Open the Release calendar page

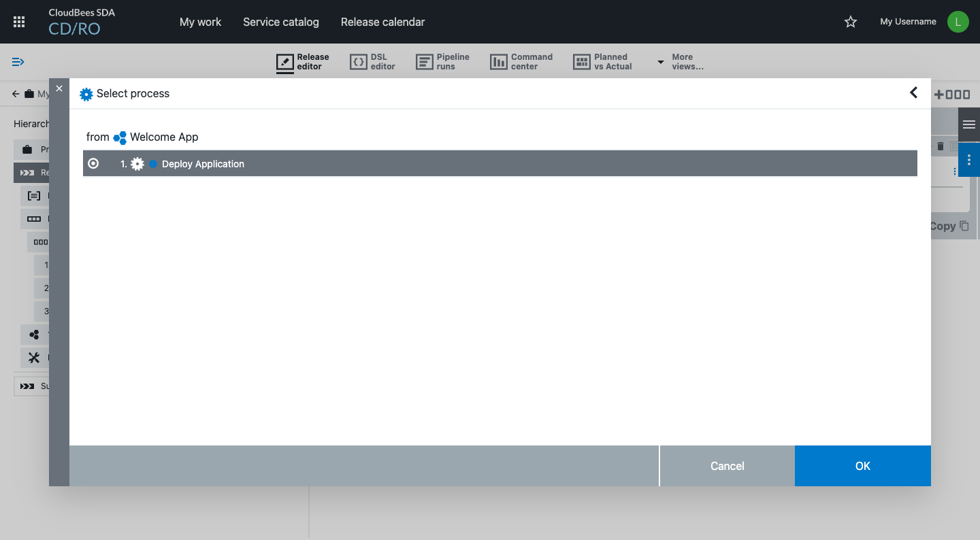[x=382, y=22]
